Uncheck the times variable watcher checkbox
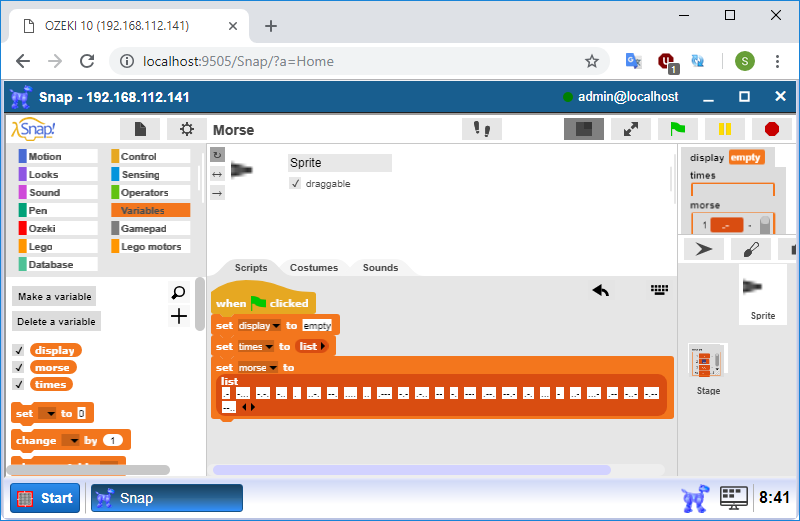 click(x=19, y=384)
